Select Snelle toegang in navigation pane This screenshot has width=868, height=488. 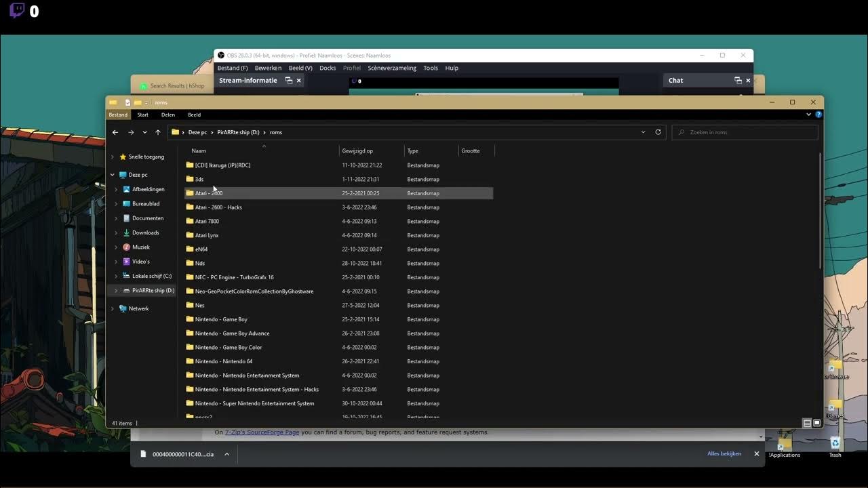click(x=146, y=157)
